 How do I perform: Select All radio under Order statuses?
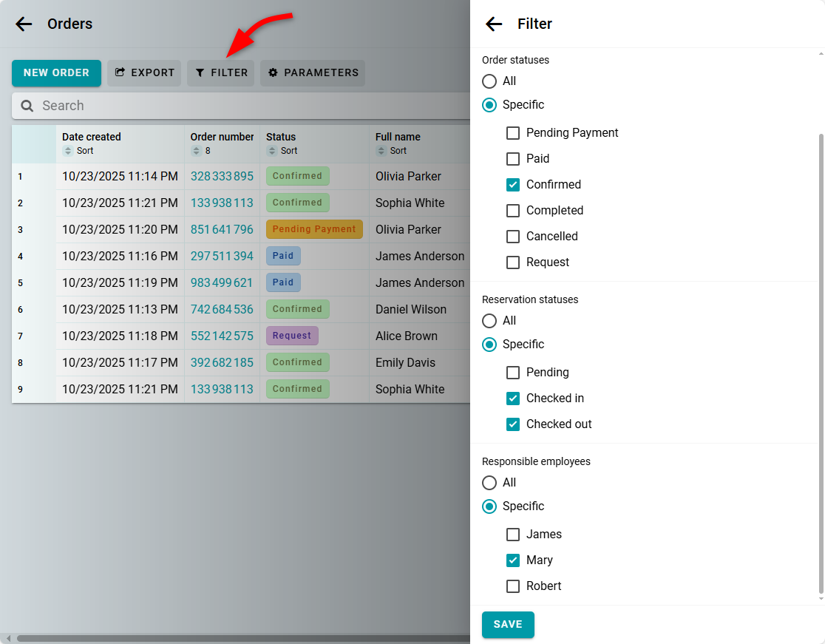click(x=489, y=81)
